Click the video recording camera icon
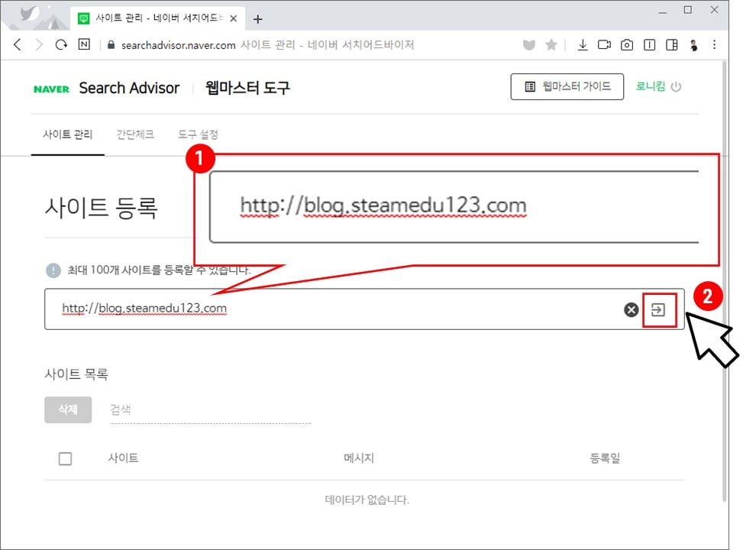 pos(604,45)
